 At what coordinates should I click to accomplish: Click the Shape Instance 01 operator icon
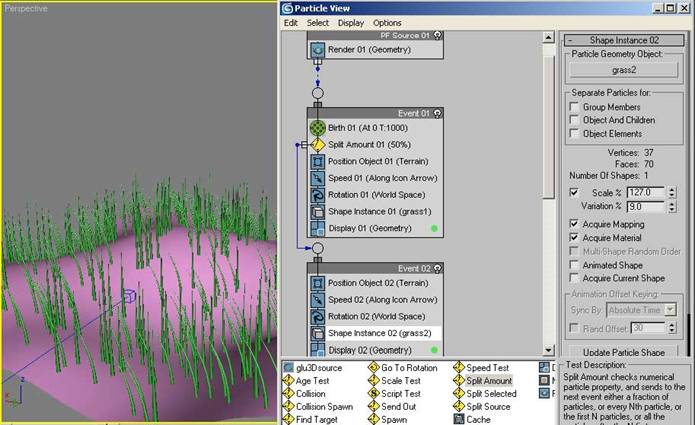coord(318,212)
